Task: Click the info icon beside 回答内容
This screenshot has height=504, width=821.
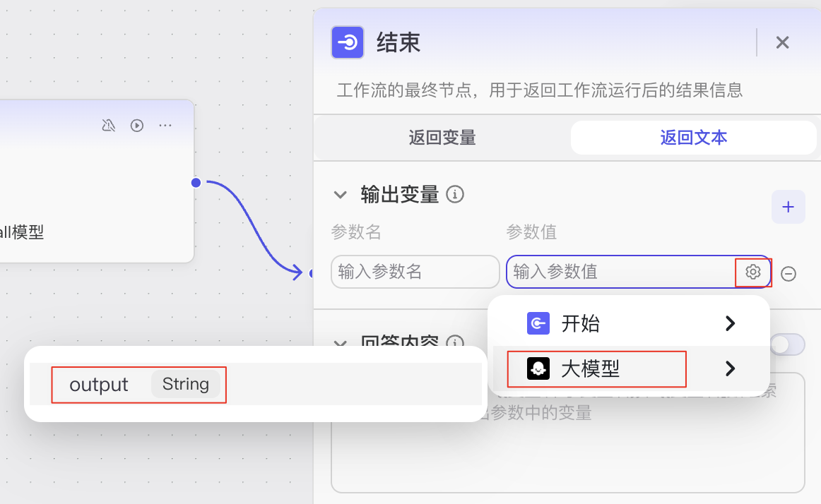Action: pos(454,342)
